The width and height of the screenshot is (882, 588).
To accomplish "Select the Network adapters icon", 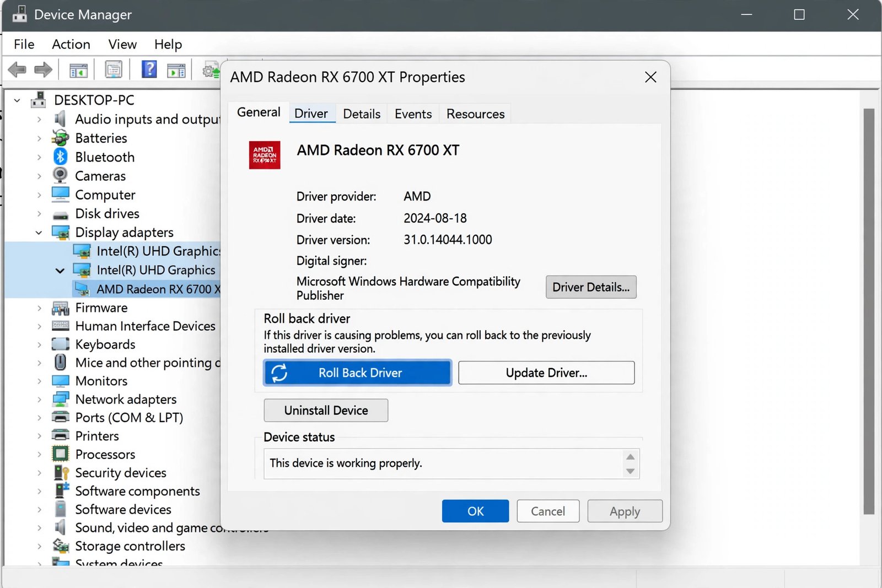I will [x=60, y=399].
